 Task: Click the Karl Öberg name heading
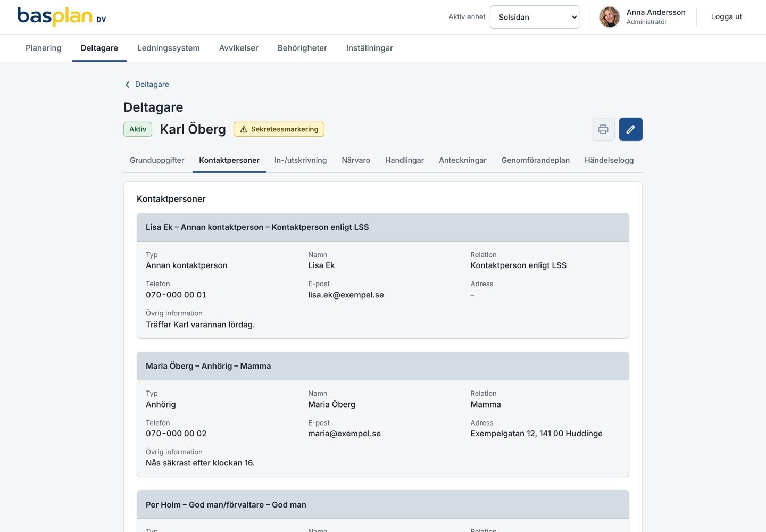193,129
